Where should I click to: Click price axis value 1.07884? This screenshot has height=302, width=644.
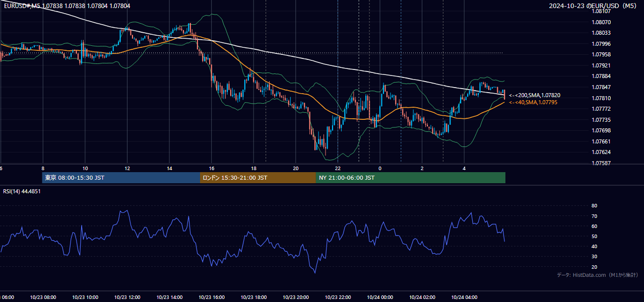pyautogui.click(x=602, y=77)
